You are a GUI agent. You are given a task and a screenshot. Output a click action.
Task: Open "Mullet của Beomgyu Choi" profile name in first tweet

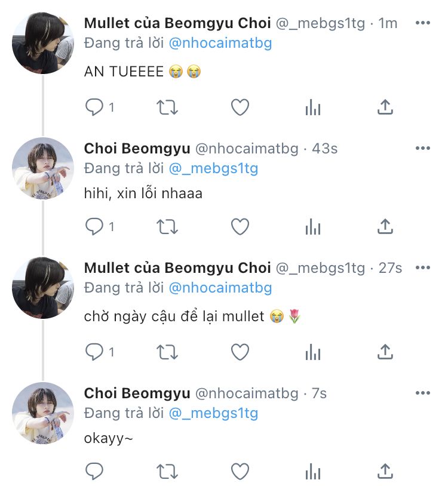[177, 23]
